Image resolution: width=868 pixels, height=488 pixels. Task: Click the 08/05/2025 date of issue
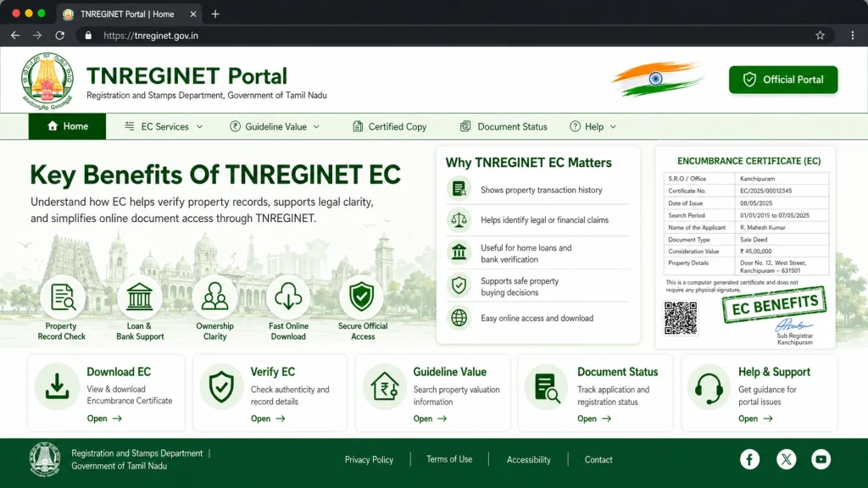[755, 203]
